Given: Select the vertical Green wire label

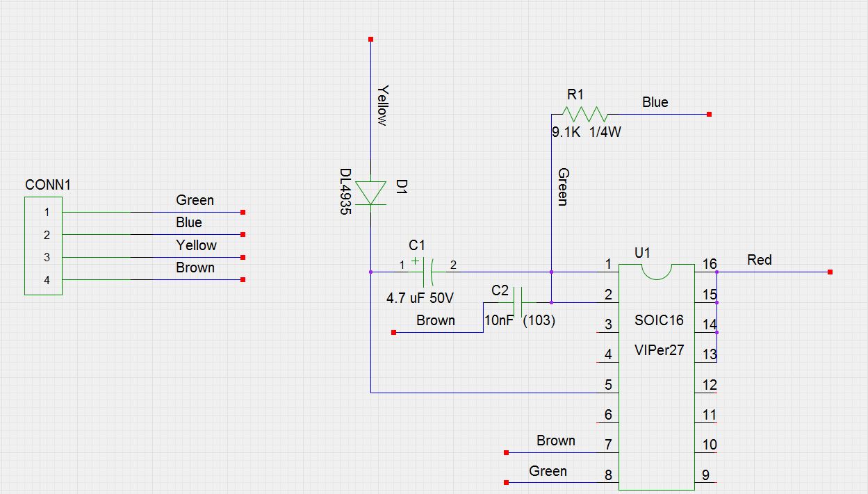Looking at the screenshot, I should click(562, 187).
